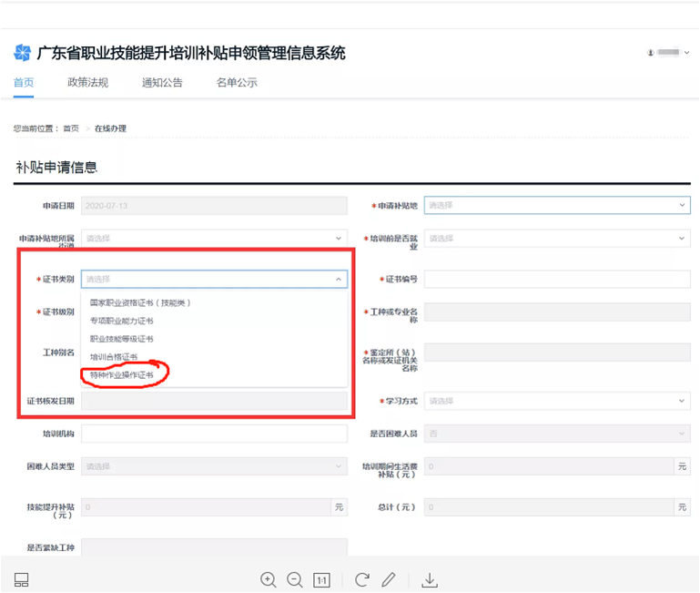Viewport: 700px width, 593px height.
Task: Expand the 申请补贴地 dropdown
Action: [x=557, y=206]
